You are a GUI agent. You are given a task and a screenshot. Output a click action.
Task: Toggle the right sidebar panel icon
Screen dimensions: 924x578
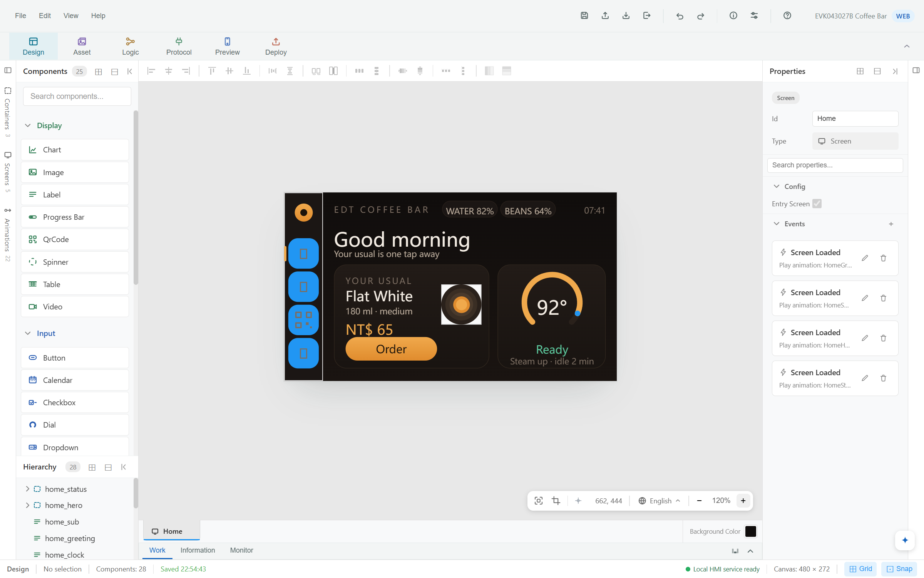[x=916, y=70]
